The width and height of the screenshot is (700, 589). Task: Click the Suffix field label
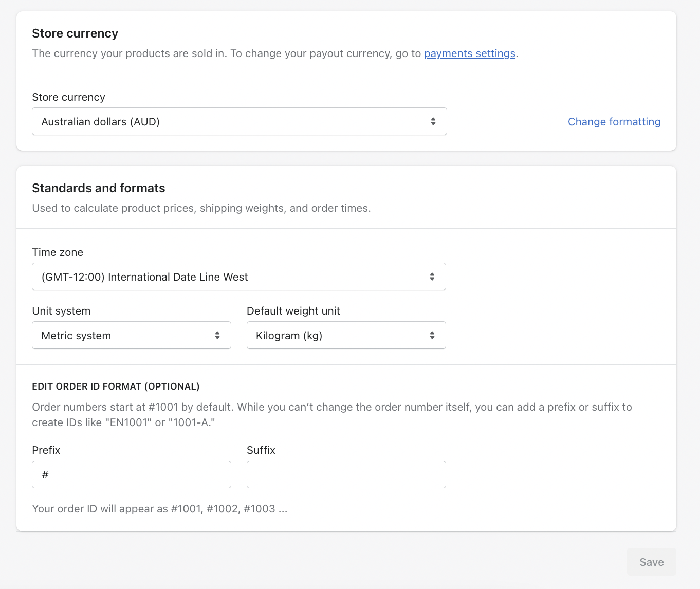(261, 450)
